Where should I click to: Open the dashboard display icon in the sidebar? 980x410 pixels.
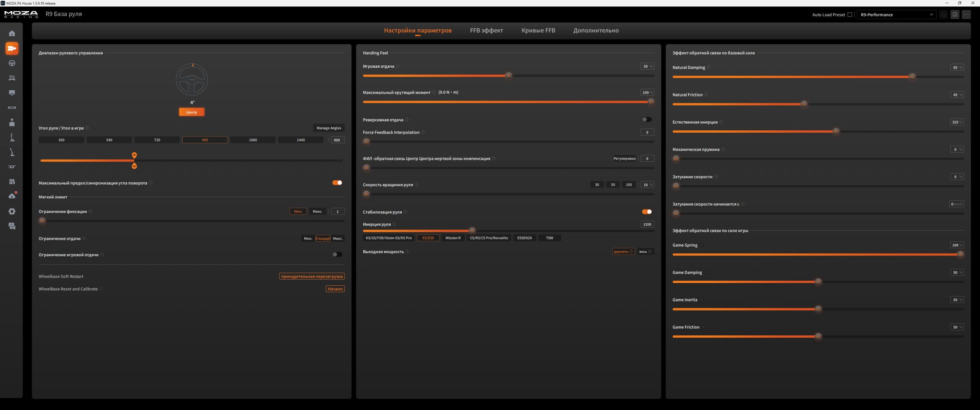point(12,93)
